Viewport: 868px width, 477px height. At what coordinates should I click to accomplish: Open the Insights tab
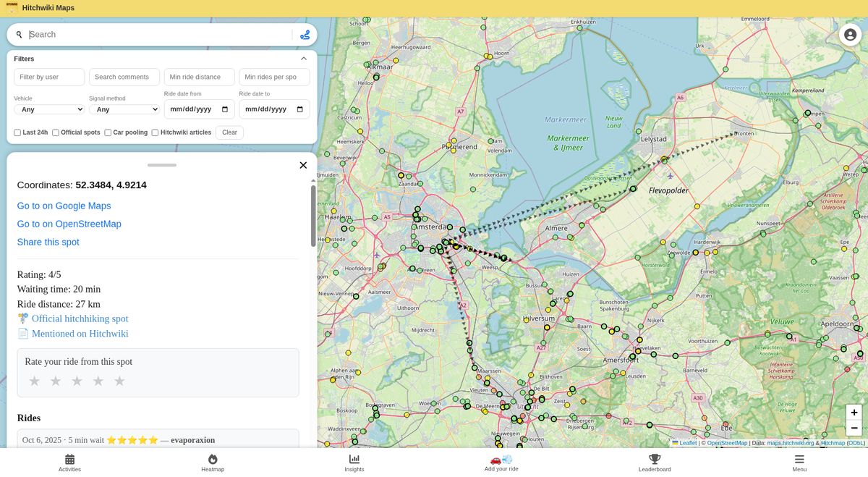354,463
